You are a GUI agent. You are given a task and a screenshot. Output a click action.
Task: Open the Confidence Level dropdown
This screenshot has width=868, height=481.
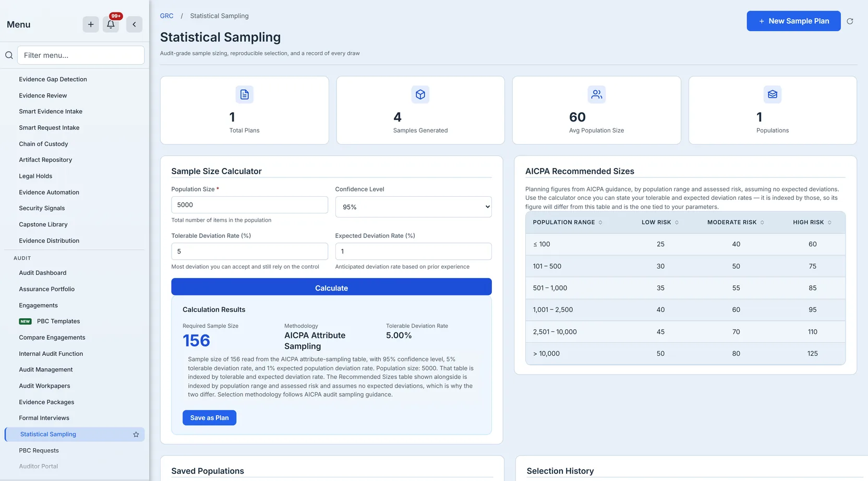click(413, 207)
